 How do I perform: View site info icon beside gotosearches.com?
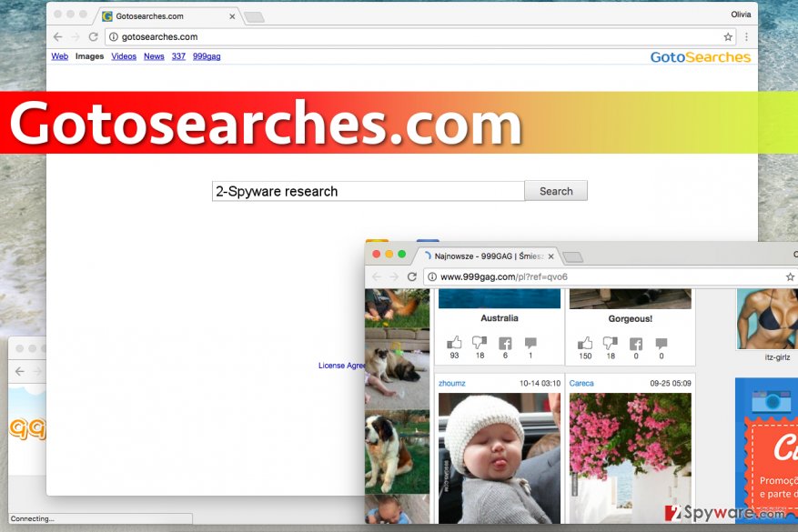pyautogui.click(x=114, y=36)
